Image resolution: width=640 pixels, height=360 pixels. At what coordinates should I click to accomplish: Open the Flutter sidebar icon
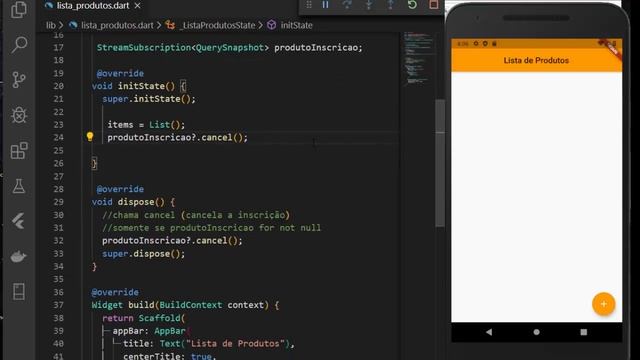(x=19, y=221)
